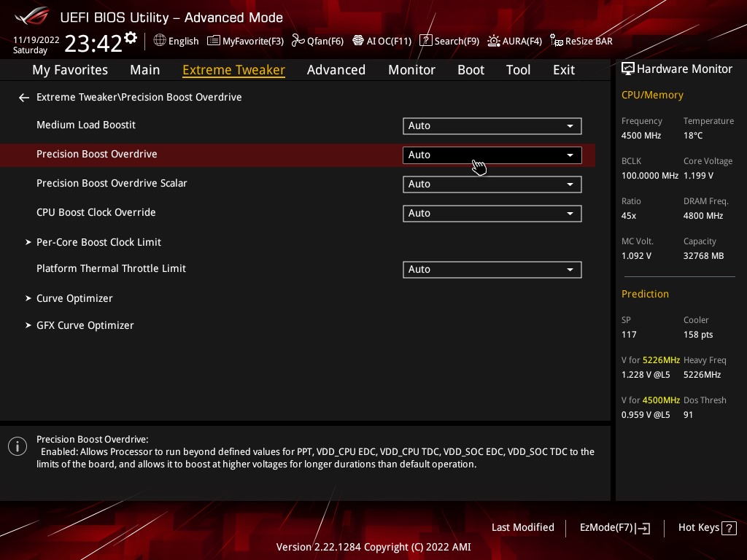This screenshot has width=747, height=560.
Task: Expand the Curve Optimizer submenu
Action: point(74,298)
